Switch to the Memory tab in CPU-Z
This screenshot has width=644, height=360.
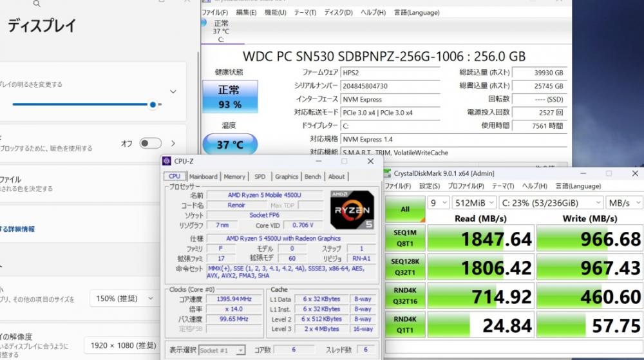[x=234, y=176]
